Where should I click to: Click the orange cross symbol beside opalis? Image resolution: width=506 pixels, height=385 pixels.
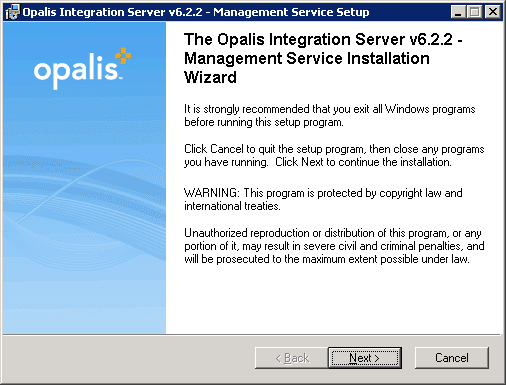click(123, 56)
